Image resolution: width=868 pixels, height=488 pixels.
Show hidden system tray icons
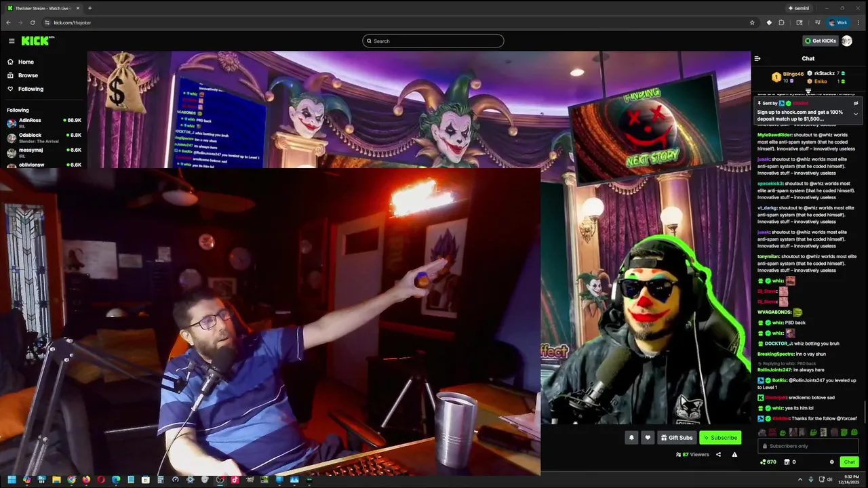(x=800, y=479)
